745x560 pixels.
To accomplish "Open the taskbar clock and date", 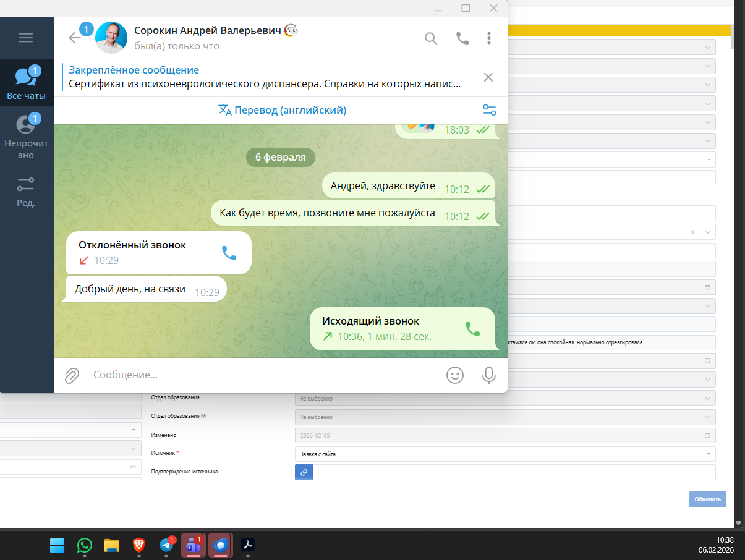I will coord(717,545).
